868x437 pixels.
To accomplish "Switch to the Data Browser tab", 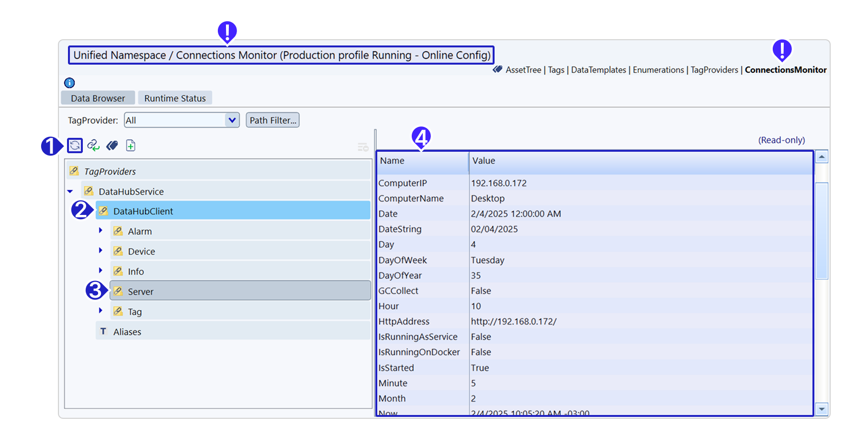I will 98,98.
